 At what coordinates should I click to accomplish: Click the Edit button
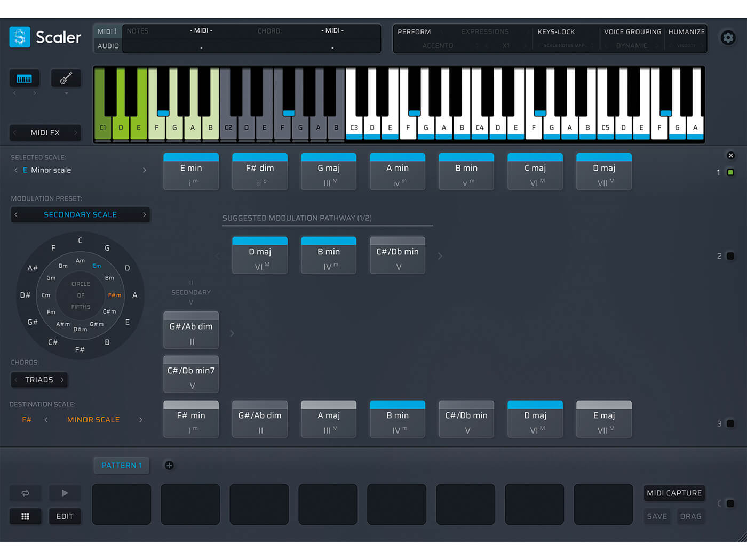coord(65,516)
